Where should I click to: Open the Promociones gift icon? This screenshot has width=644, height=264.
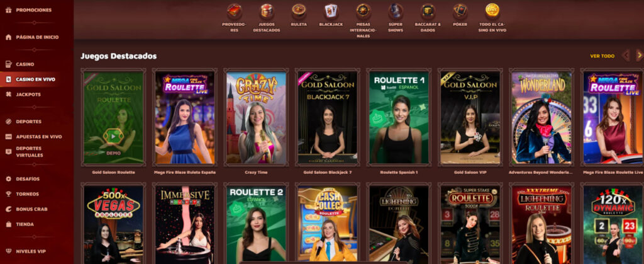pos(8,10)
